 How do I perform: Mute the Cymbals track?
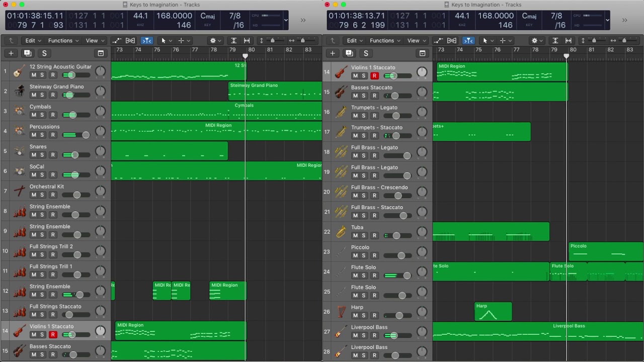[x=34, y=115]
